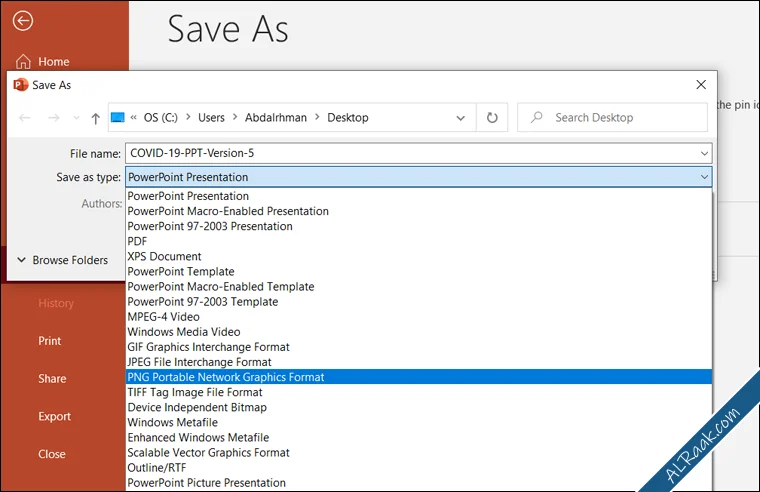760x492 pixels.
Task: Select PowerPoint Picture Presentation
Action: [x=419, y=482]
